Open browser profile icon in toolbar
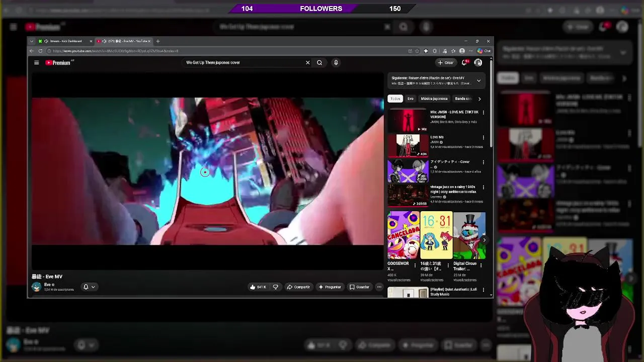This screenshot has height=362, width=644. point(462,51)
